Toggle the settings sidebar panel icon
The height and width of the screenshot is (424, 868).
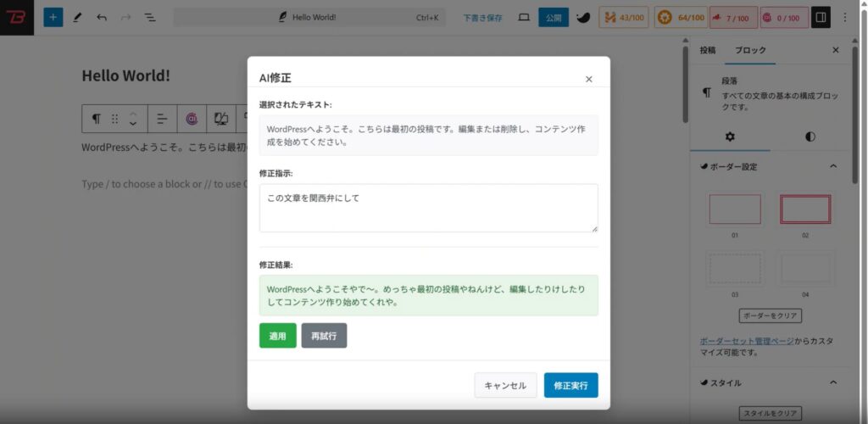(821, 18)
